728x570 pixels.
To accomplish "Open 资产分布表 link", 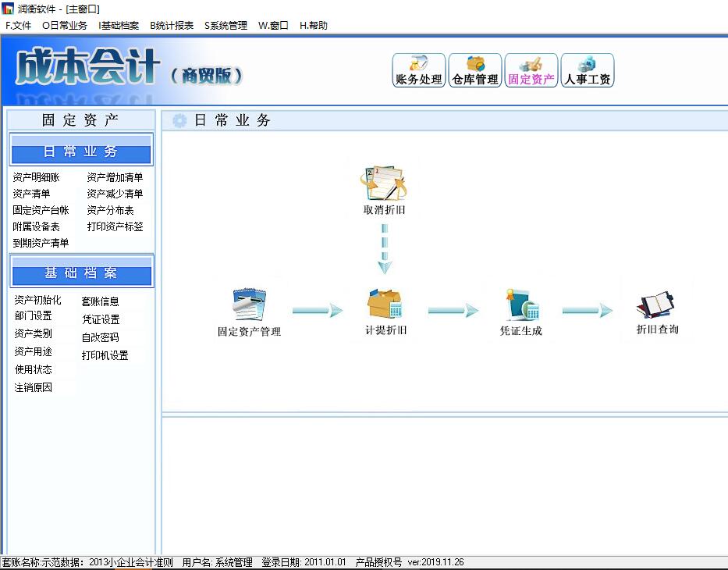I will 110,211.
